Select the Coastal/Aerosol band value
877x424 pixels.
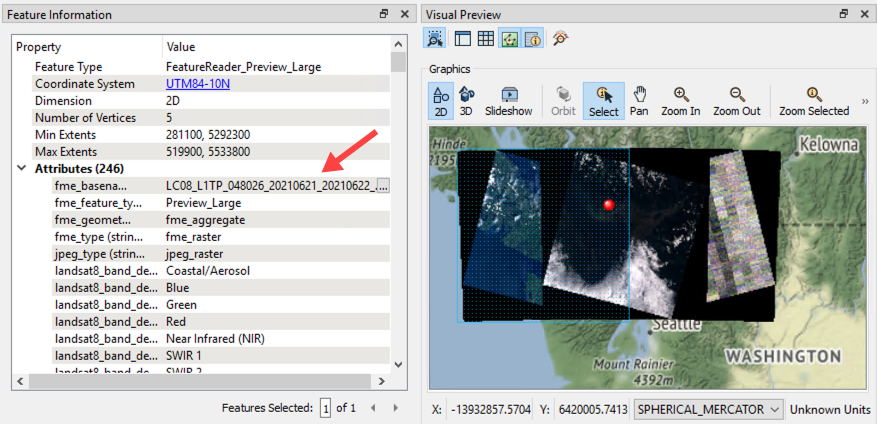208,271
